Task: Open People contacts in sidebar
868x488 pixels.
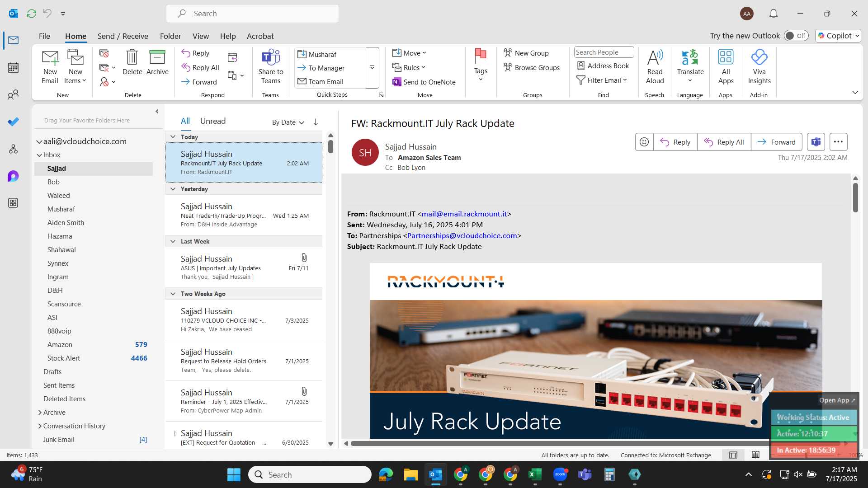Action: tap(13, 95)
